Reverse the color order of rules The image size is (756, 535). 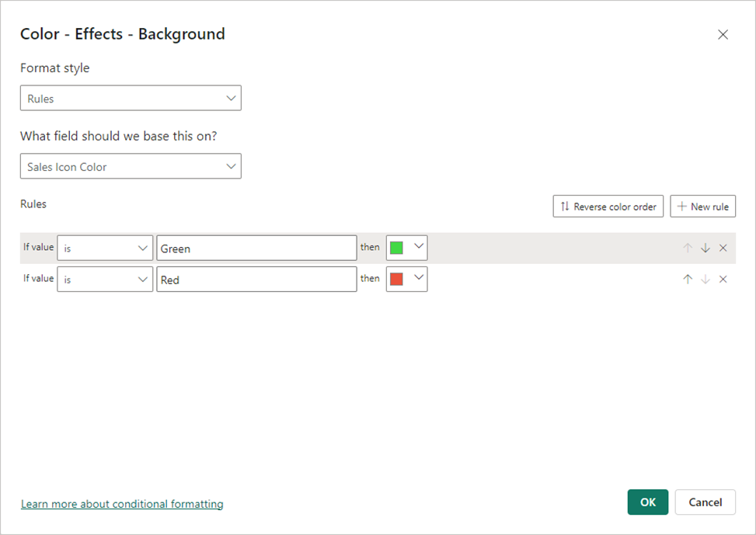[x=608, y=207]
